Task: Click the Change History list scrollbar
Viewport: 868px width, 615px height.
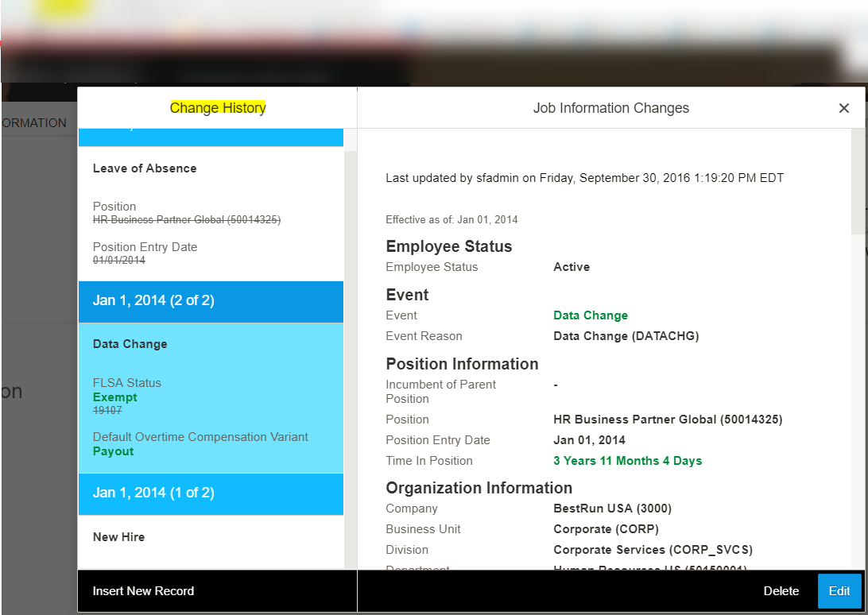Action: pos(351,360)
